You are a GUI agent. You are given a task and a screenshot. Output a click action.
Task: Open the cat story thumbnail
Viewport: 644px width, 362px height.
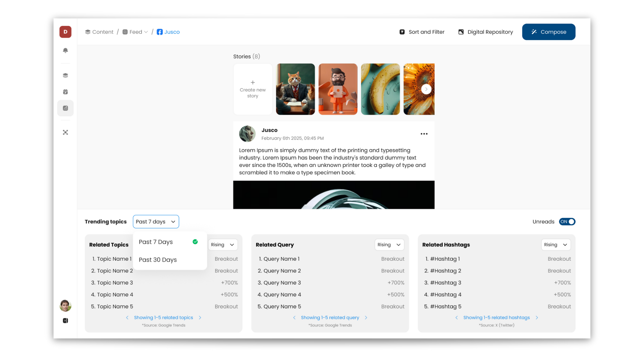295,89
